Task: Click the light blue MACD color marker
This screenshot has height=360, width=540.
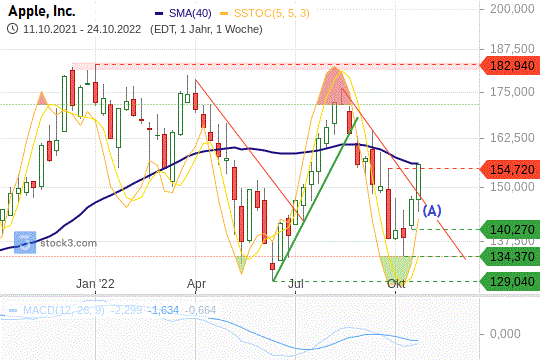Action: click(x=13, y=310)
